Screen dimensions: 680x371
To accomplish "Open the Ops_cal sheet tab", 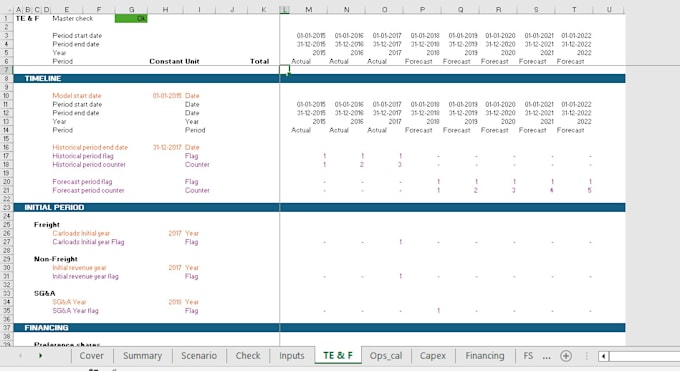I will [x=386, y=355].
